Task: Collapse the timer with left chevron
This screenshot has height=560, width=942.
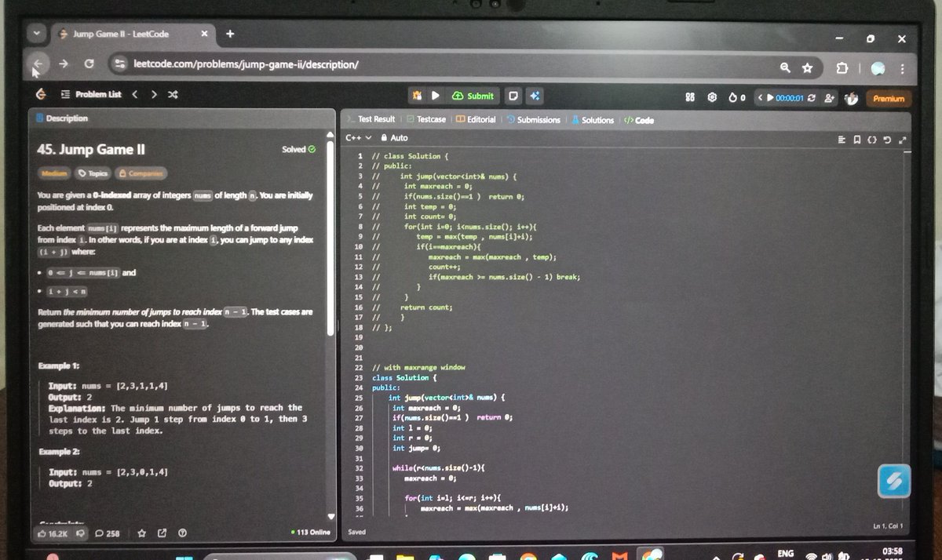Action: tap(759, 98)
